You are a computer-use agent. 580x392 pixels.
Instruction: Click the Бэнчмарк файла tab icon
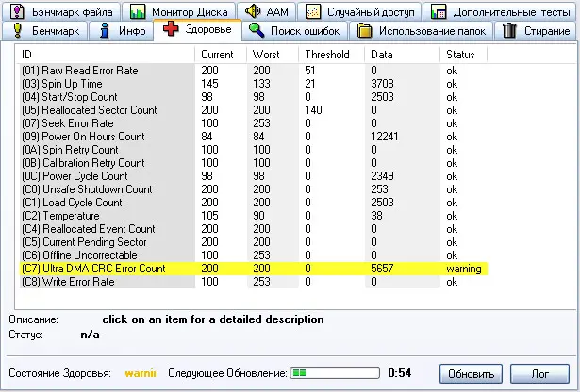pyautogui.click(x=18, y=12)
